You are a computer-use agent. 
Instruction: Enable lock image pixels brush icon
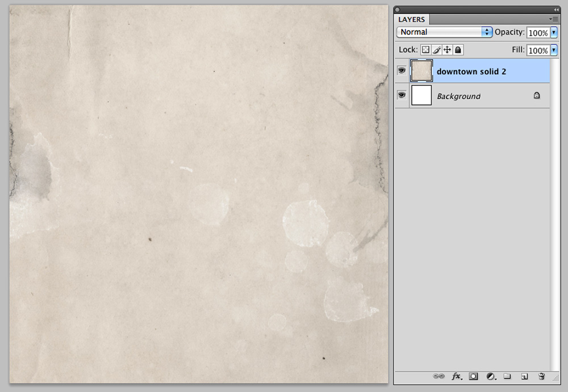point(436,50)
